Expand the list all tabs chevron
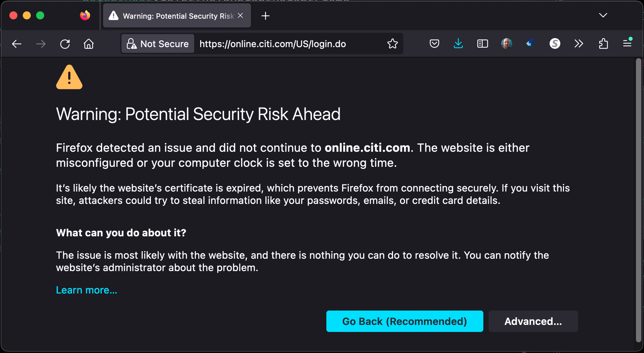 click(x=603, y=15)
